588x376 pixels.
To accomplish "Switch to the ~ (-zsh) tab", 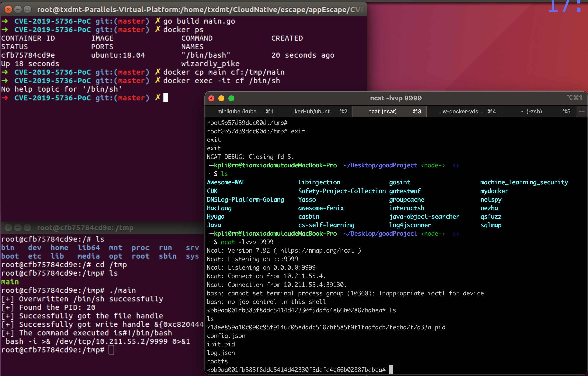I will (531, 111).
